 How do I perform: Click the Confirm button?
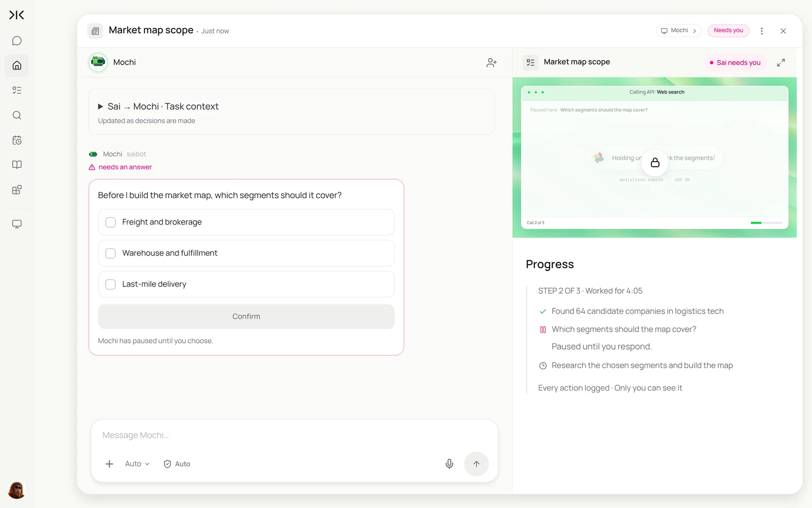[x=246, y=316]
